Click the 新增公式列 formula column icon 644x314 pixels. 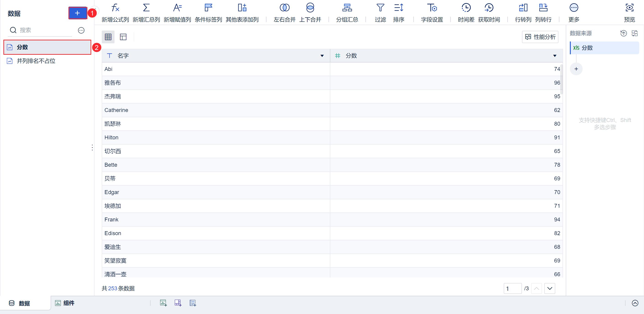[115, 8]
